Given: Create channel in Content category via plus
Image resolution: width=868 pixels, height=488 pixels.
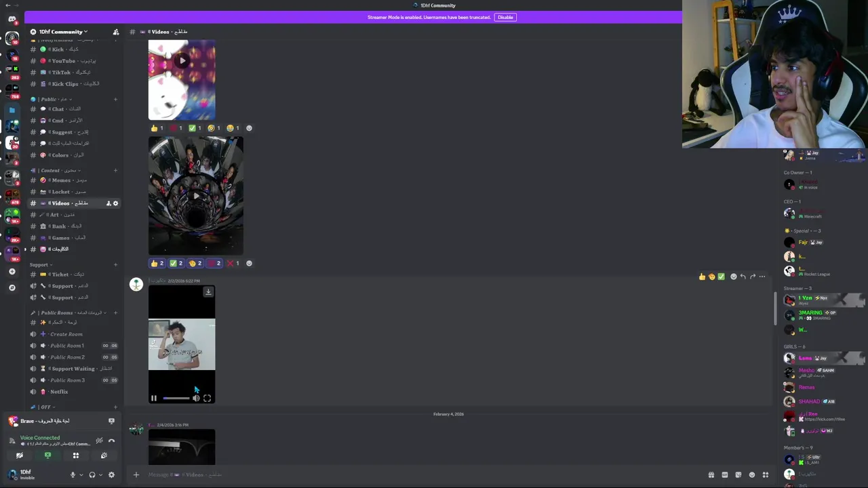Looking at the screenshot, I should pos(115,171).
